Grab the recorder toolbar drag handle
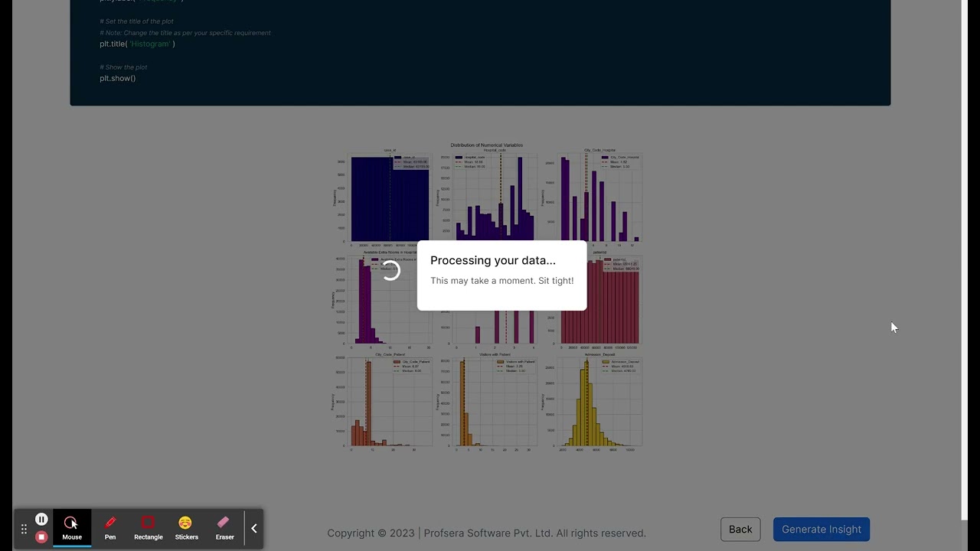The height and width of the screenshot is (551, 980). [24, 529]
